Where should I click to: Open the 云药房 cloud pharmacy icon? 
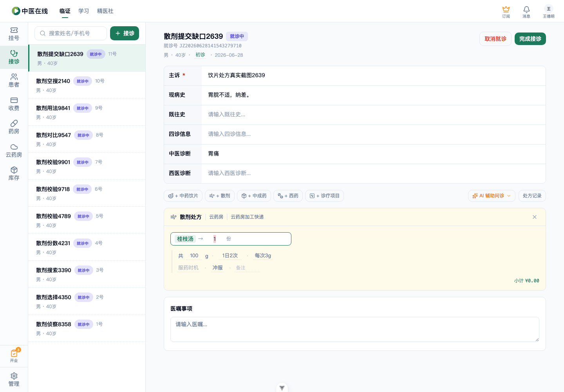tap(14, 151)
